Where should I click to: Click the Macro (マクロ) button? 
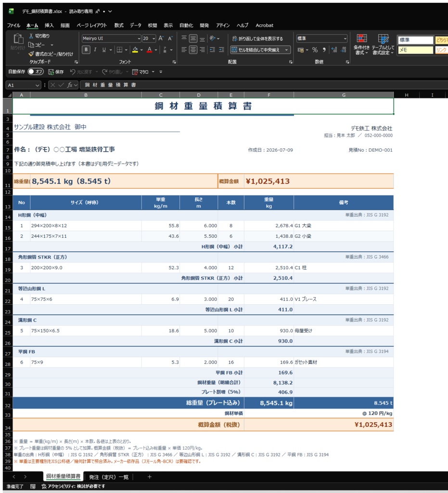pos(141,72)
